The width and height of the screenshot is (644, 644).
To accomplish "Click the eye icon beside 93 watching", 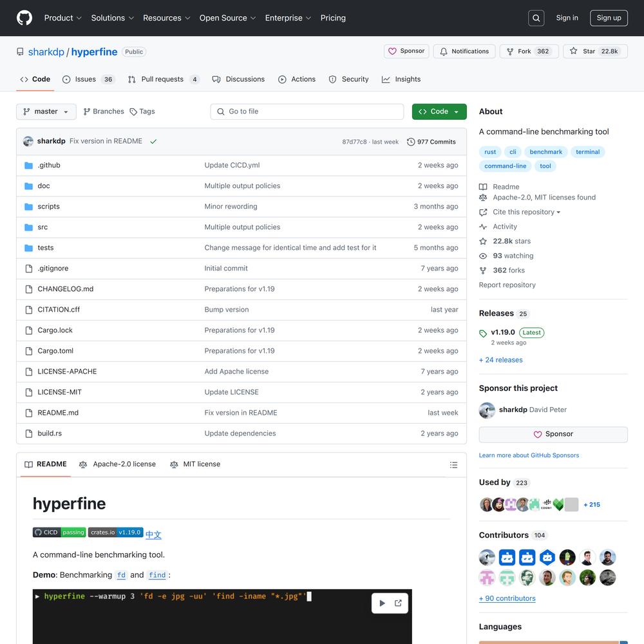I will click(483, 256).
